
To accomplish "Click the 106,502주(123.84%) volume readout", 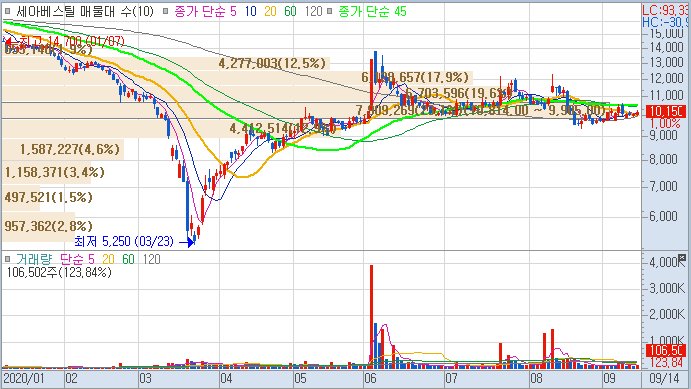I will coord(59,273).
